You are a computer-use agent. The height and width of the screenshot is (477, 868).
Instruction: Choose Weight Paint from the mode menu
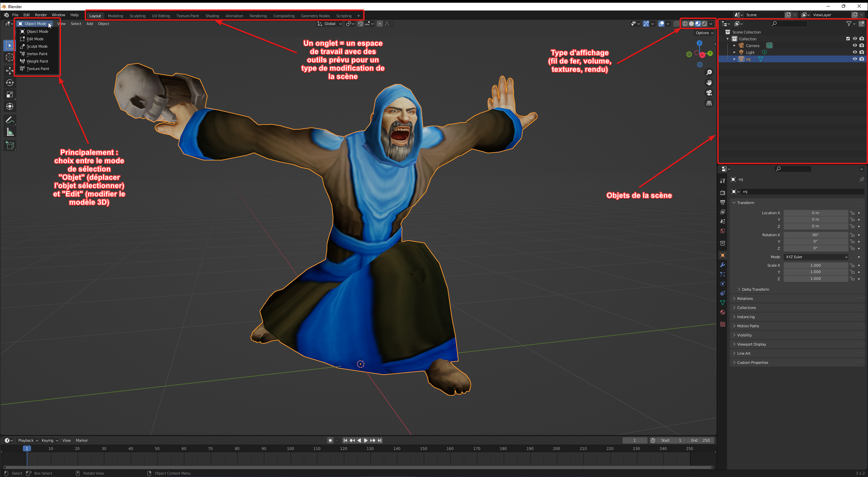[37, 61]
